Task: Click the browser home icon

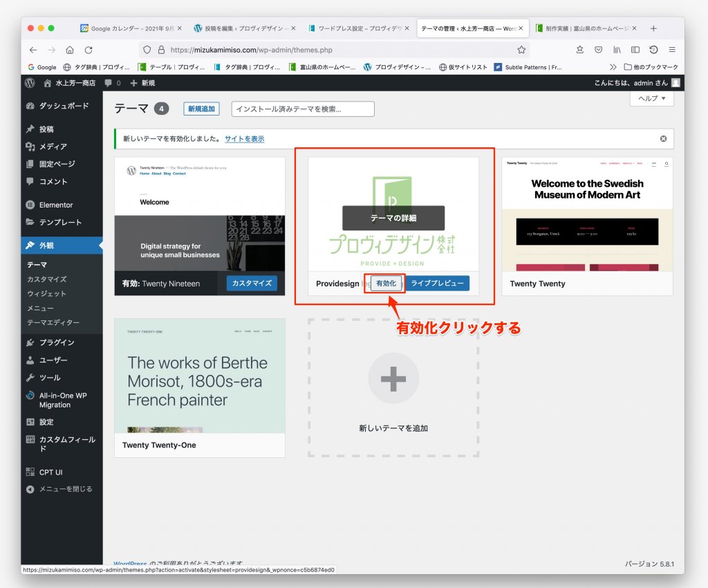Action: tap(70, 50)
